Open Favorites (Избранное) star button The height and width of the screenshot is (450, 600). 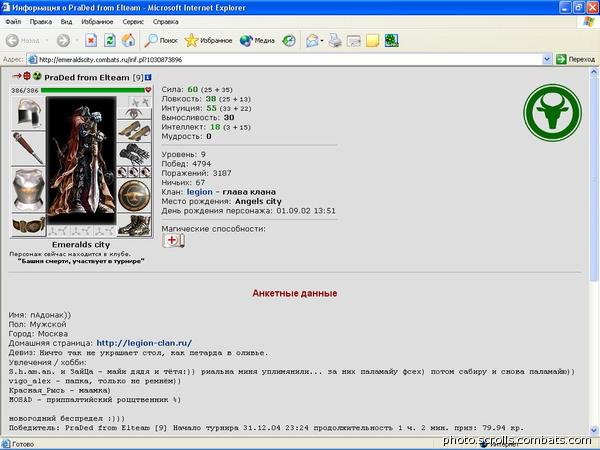208,40
